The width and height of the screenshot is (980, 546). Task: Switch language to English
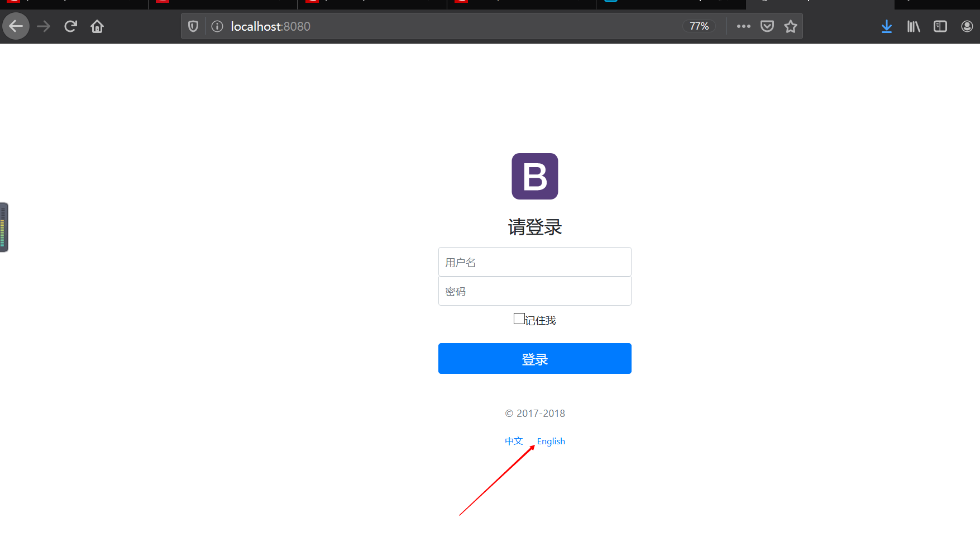pos(551,441)
